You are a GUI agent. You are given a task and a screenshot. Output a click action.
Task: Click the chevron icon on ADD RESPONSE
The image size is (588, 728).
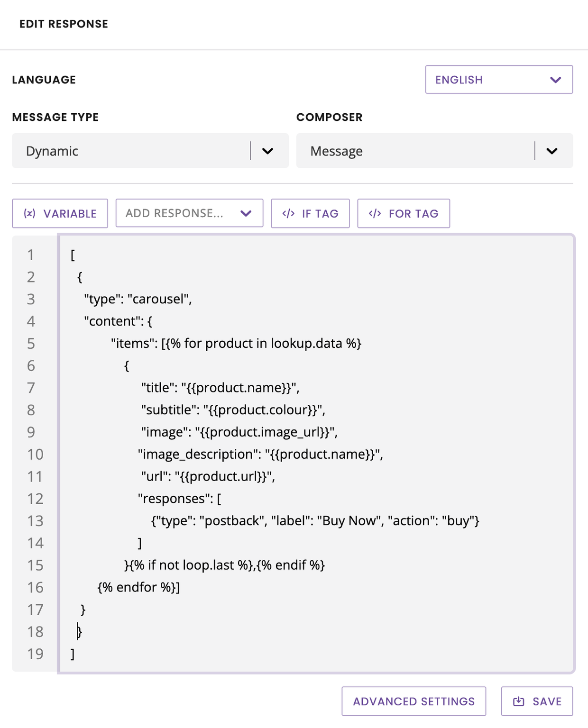[x=246, y=213]
